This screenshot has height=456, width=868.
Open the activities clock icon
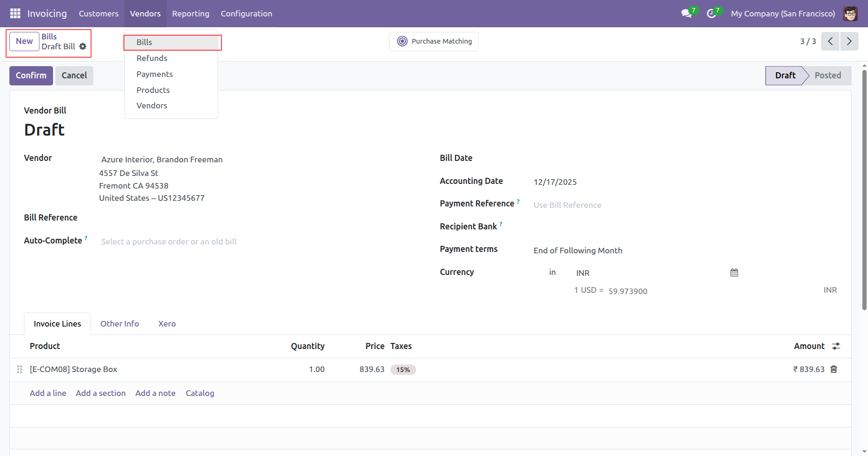pos(712,14)
